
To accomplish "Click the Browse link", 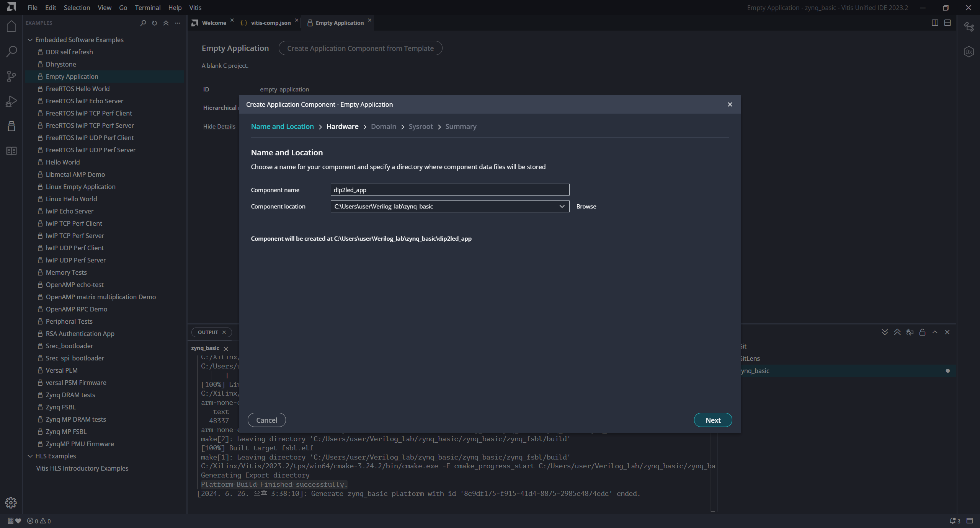I will click(586, 206).
